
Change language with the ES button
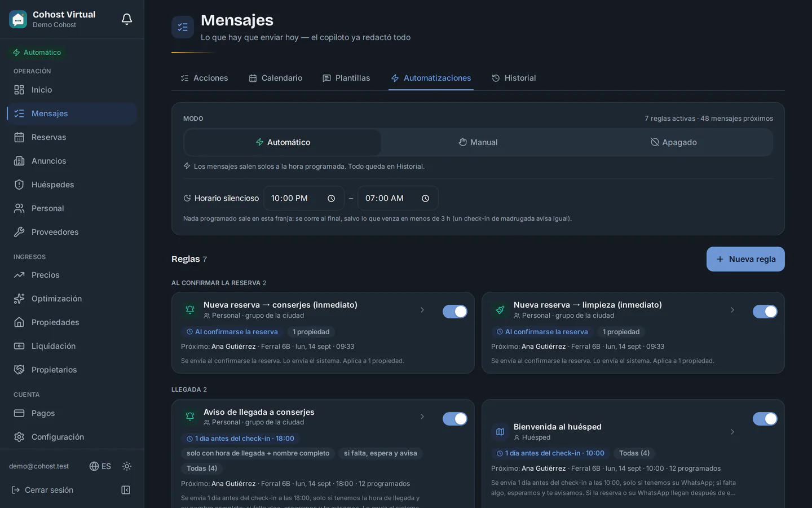click(x=100, y=466)
